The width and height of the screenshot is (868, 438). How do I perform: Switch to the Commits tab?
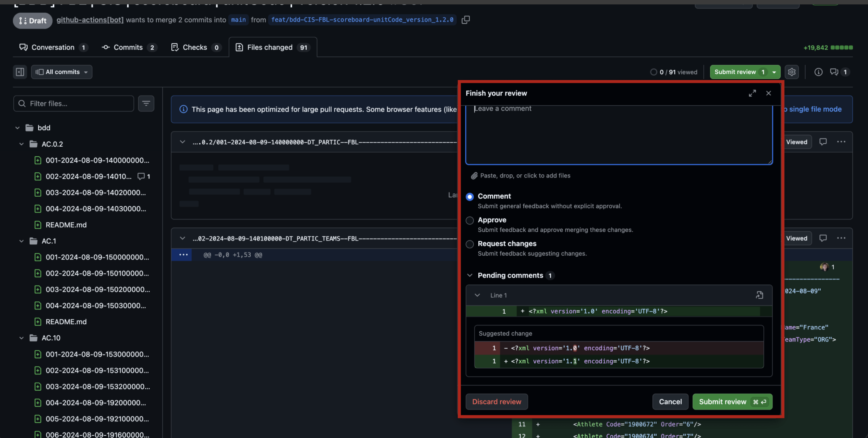[x=129, y=47]
